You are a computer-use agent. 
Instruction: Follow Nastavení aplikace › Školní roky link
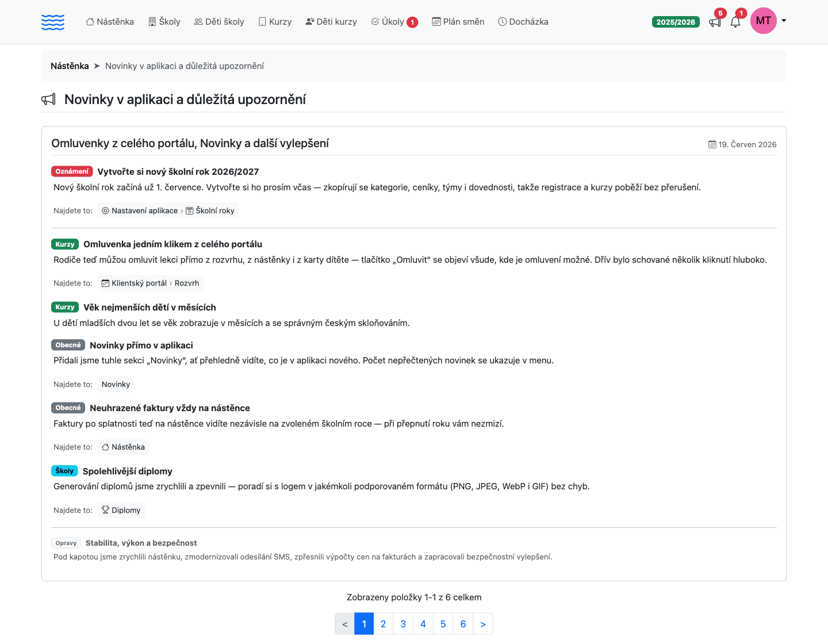pyautogui.click(x=168, y=211)
